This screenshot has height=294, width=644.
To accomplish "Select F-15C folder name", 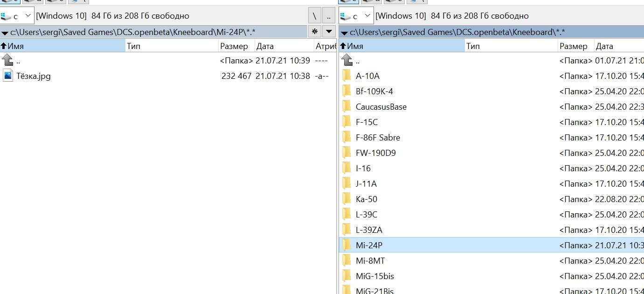I will click(x=367, y=122).
